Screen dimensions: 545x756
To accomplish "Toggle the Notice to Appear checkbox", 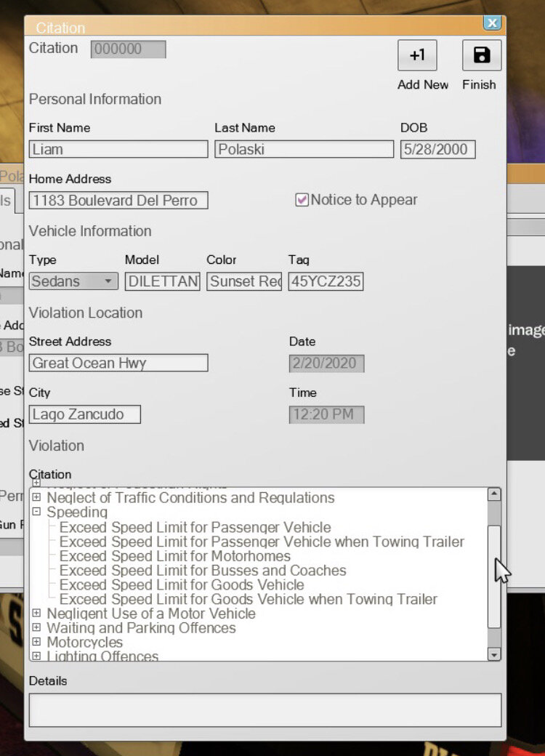I will click(302, 200).
